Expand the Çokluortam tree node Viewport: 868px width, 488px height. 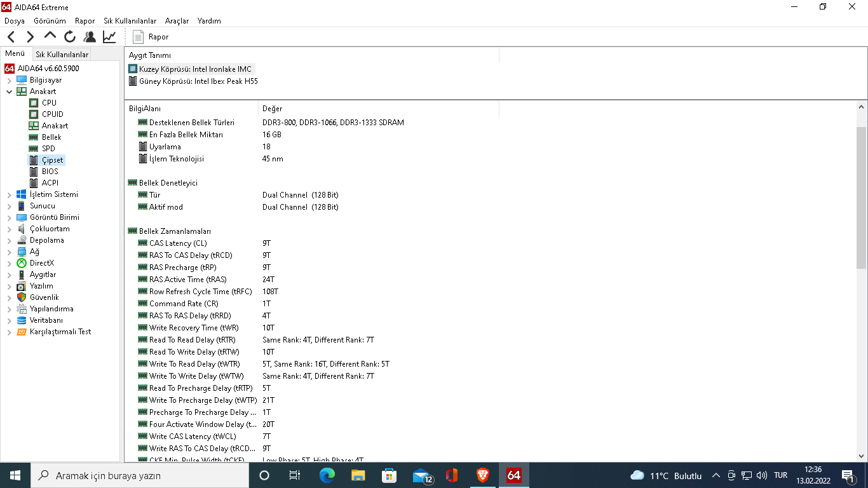pos(9,229)
